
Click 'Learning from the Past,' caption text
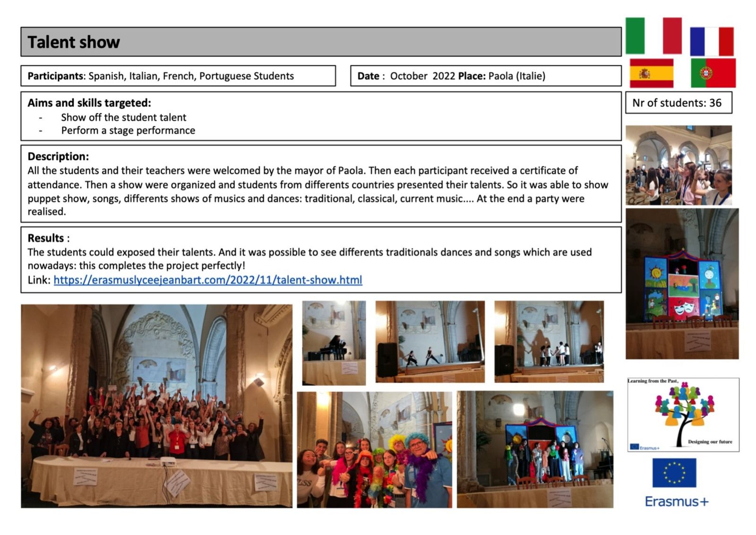pos(653,381)
